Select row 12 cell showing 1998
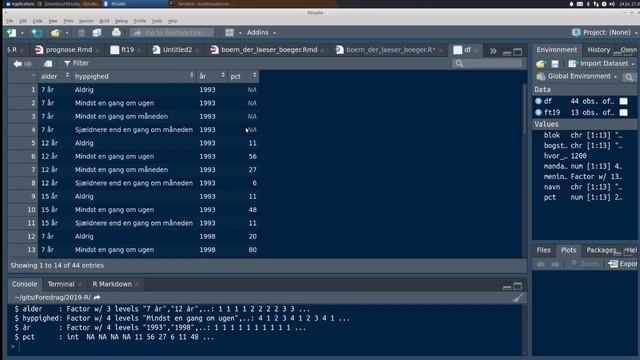The height and width of the screenshot is (360, 640). (207, 236)
